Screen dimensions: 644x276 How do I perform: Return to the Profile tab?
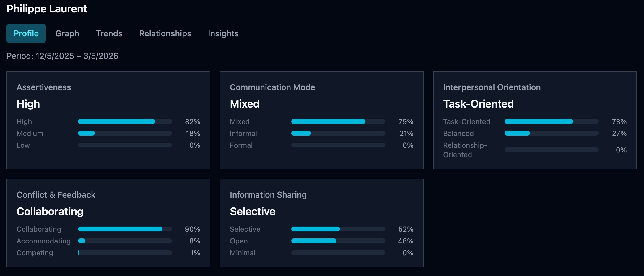pyautogui.click(x=26, y=33)
